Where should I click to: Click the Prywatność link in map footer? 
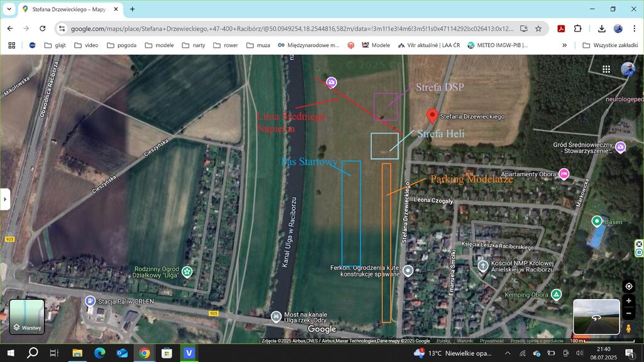(492, 341)
